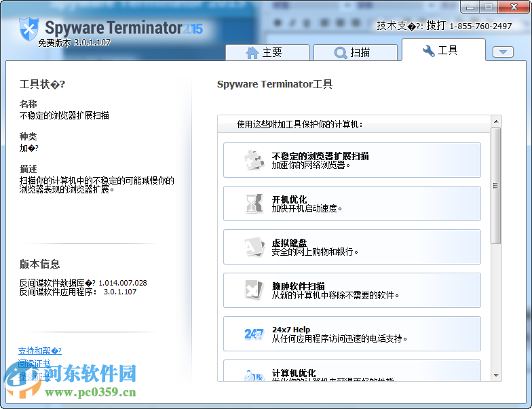Click the 版本信息 heading
532x409 pixels.
[39, 265]
